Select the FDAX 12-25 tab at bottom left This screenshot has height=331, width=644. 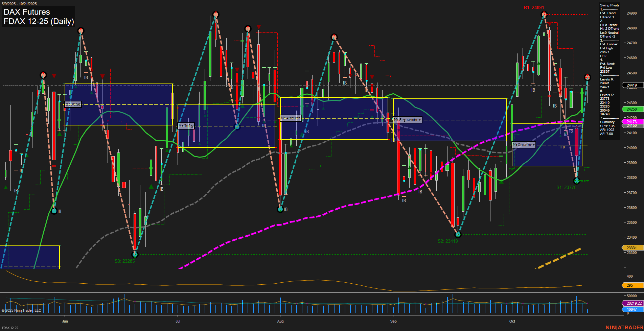pyautogui.click(x=10, y=328)
